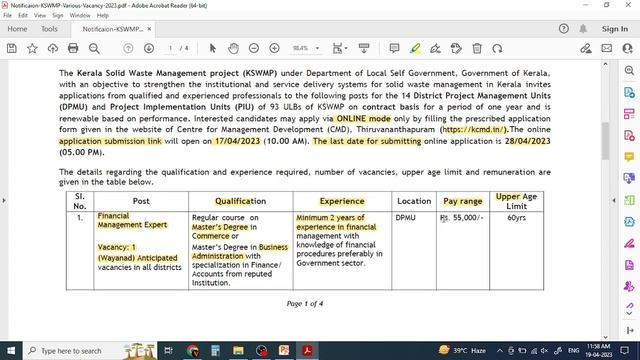Viewport: 640px width, 360px height.
Task: Open the purple people tool in the right pane
Action: tap(629, 286)
